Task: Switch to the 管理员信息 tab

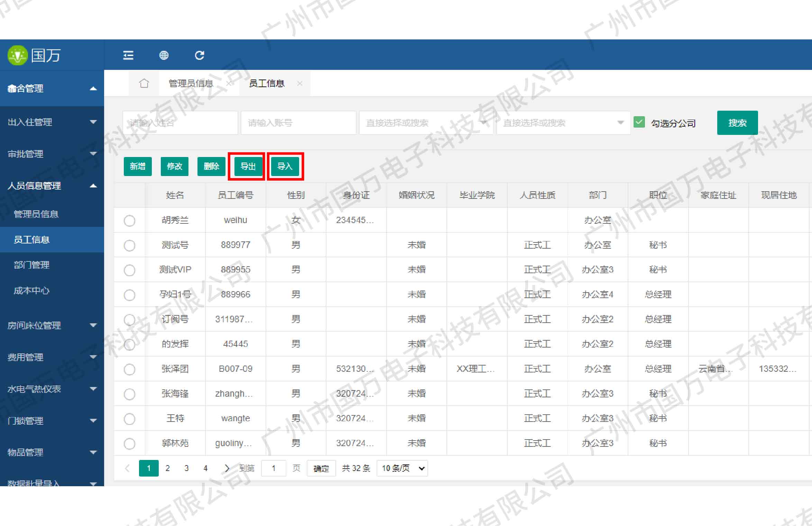Action: (x=191, y=83)
